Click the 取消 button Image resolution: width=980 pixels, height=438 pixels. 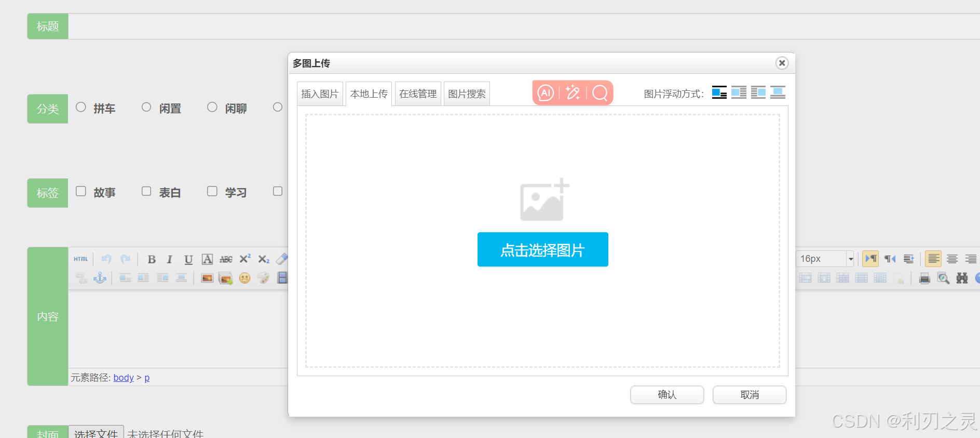click(x=750, y=395)
